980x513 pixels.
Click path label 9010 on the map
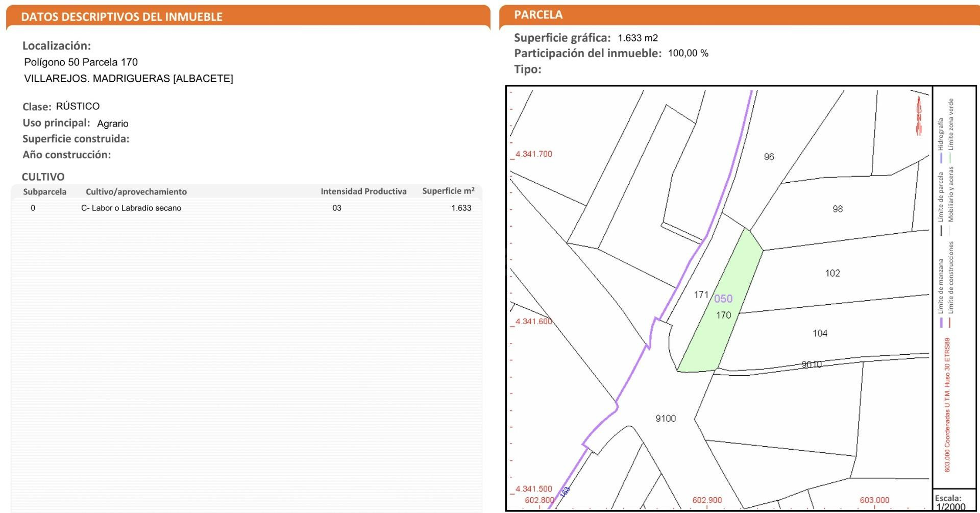(x=812, y=364)
